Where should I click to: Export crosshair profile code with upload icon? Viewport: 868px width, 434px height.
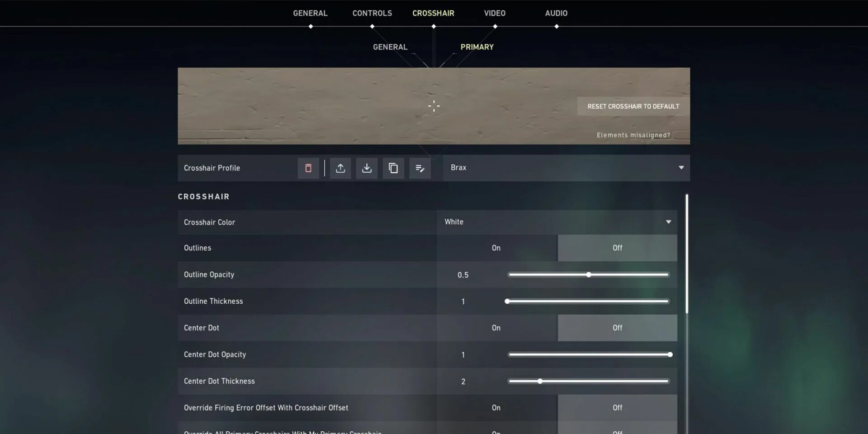pos(340,168)
